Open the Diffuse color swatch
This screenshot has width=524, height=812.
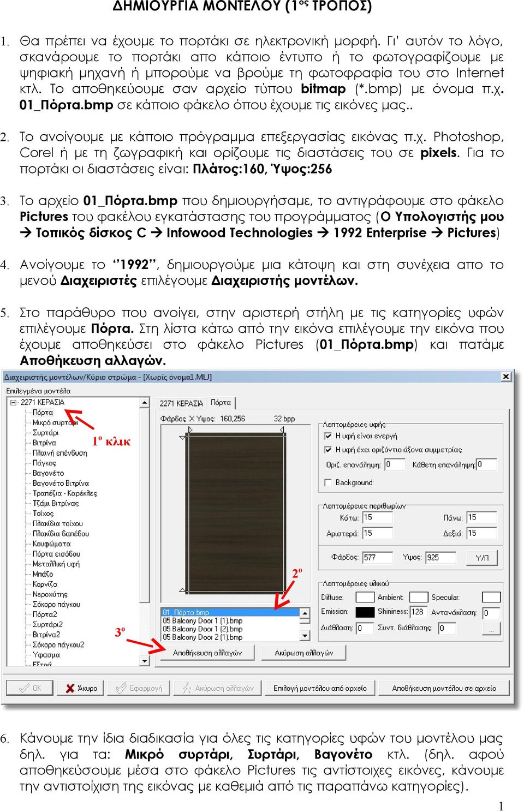365,598
